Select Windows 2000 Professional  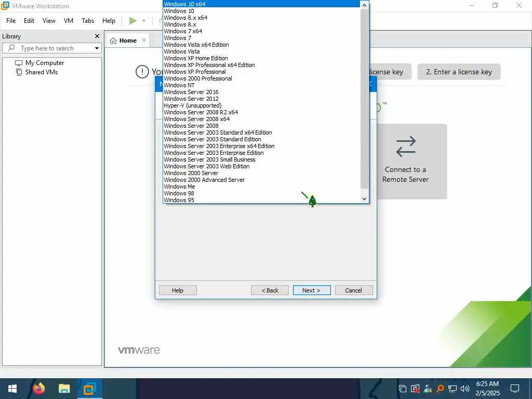click(262, 78)
